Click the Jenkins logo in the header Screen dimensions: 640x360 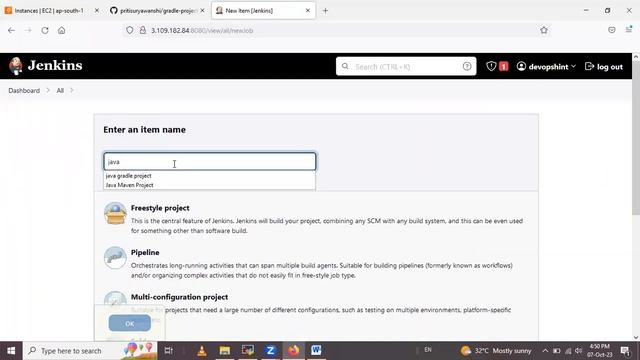click(x=46, y=66)
